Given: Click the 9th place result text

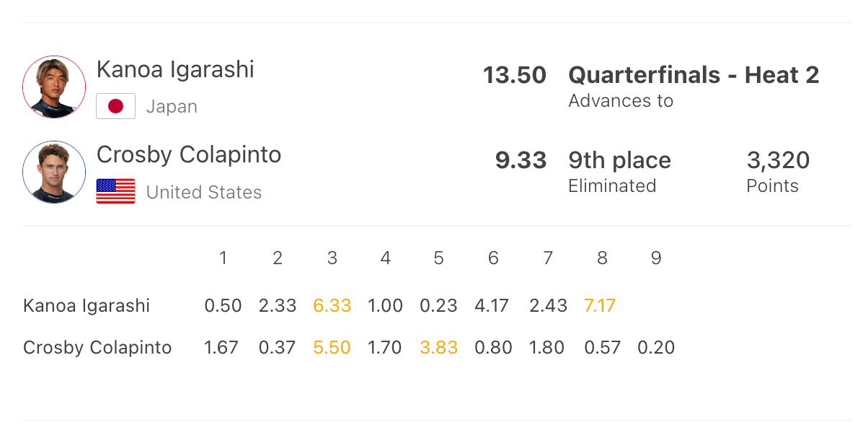Looking at the screenshot, I should 619,160.
